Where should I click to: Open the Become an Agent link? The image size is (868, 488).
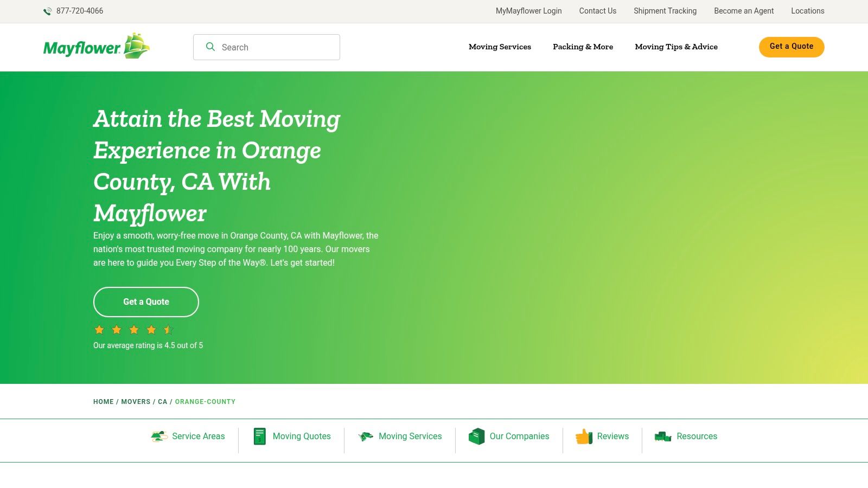744,11
